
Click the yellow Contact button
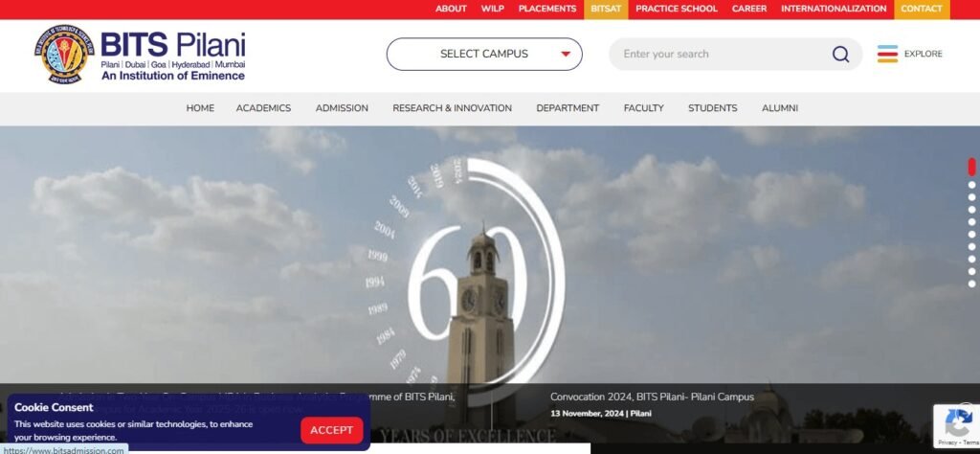pyautogui.click(x=922, y=9)
